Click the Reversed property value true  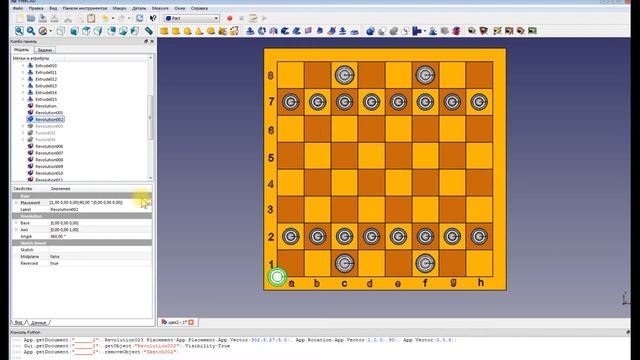[x=54, y=264]
